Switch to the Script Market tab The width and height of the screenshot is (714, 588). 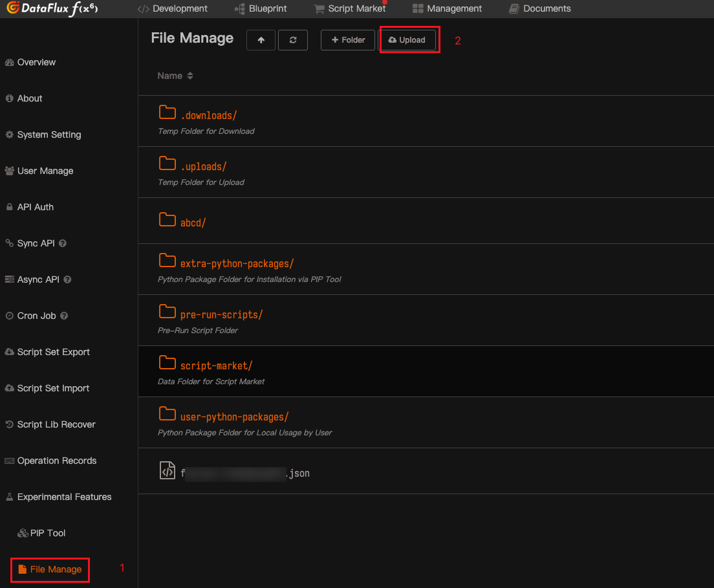[x=349, y=8]
